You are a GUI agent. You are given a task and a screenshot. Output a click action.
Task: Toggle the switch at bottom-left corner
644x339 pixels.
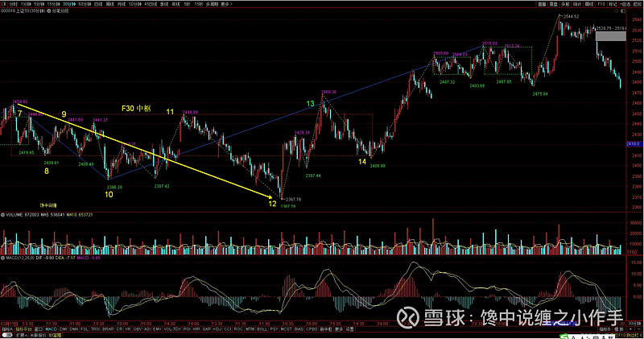click(7, 335)
